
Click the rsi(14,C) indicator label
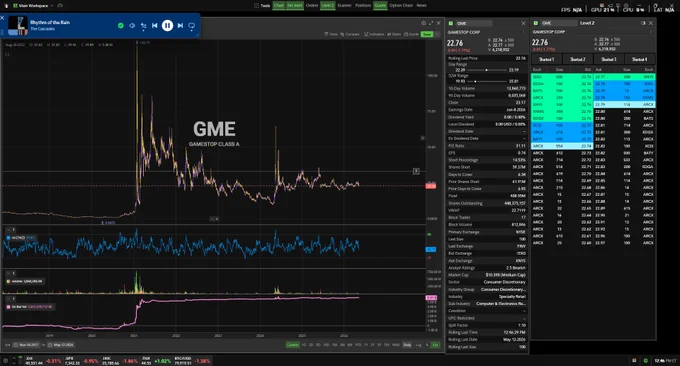point(21,238)
